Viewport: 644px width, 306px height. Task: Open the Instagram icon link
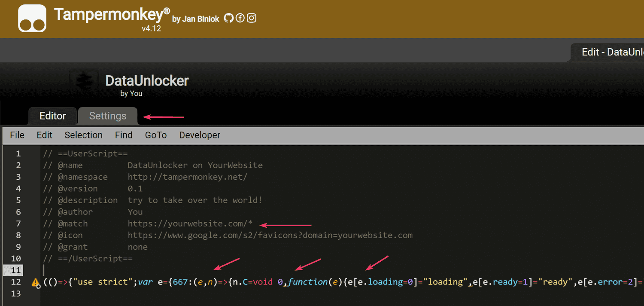[252, 18]
